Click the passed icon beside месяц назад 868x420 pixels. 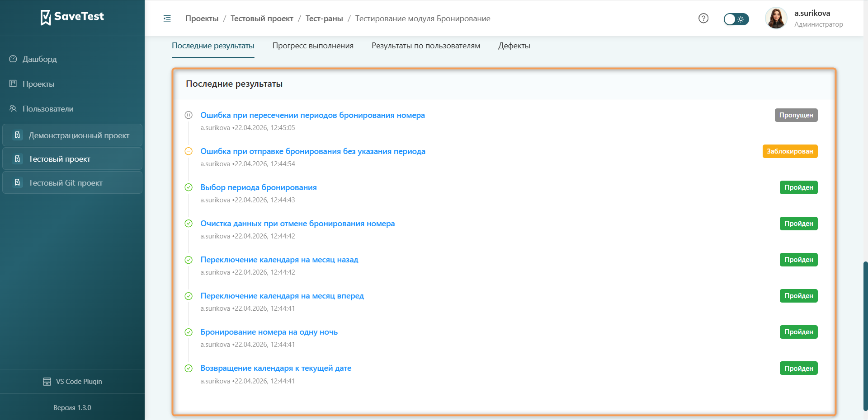(x=189, y=260)
